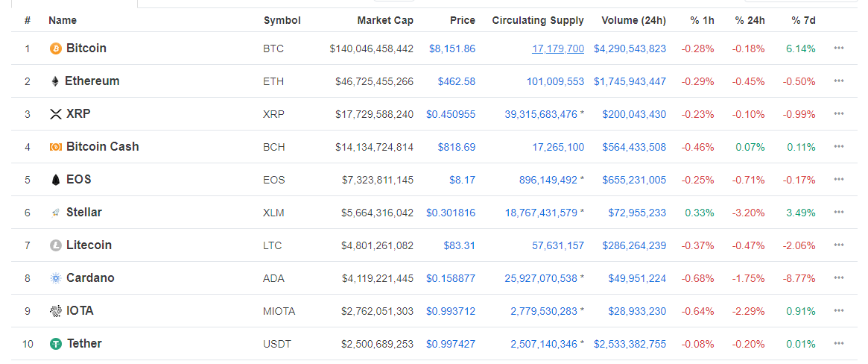Sort by the Name column header

[x=63, y=20]
